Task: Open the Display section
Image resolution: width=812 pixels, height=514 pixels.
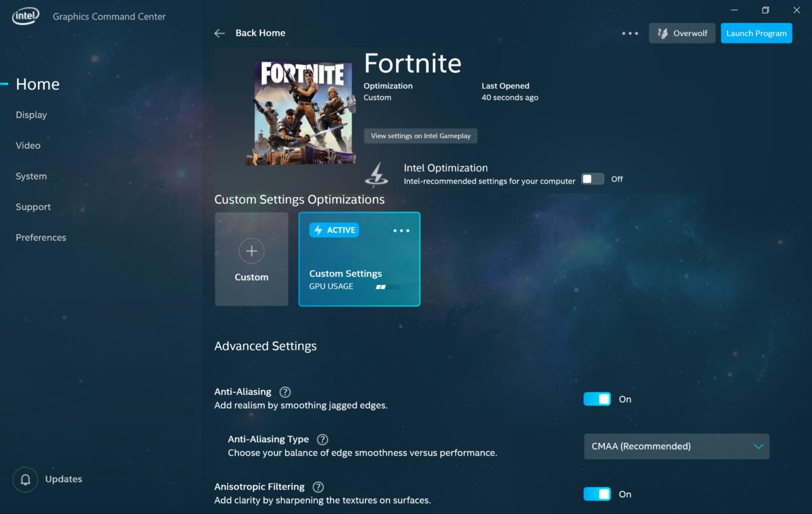Action: pyautogui.click(x=31, y=115)
